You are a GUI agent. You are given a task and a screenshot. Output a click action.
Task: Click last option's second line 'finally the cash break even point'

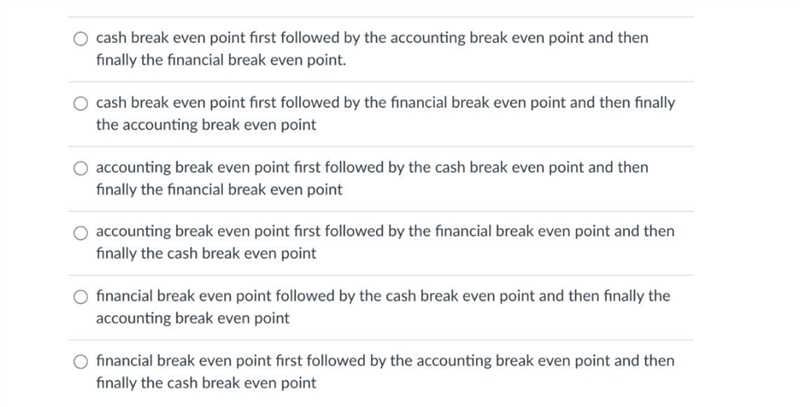coord(206,383)
